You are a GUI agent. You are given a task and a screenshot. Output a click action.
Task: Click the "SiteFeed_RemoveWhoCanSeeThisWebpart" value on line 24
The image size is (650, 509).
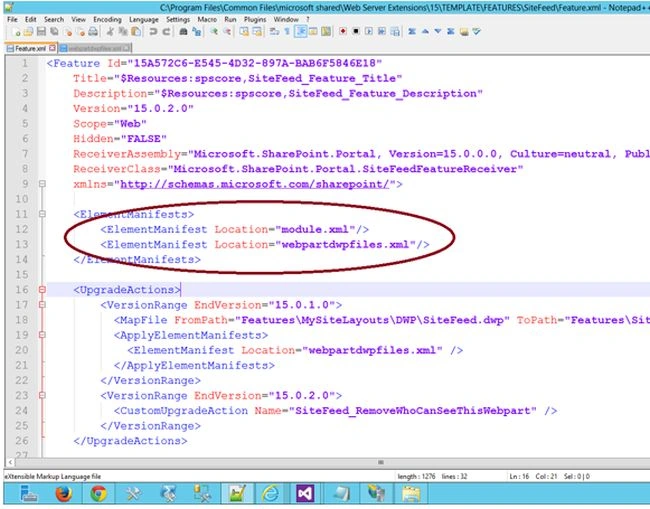click(x=412, y=411)
